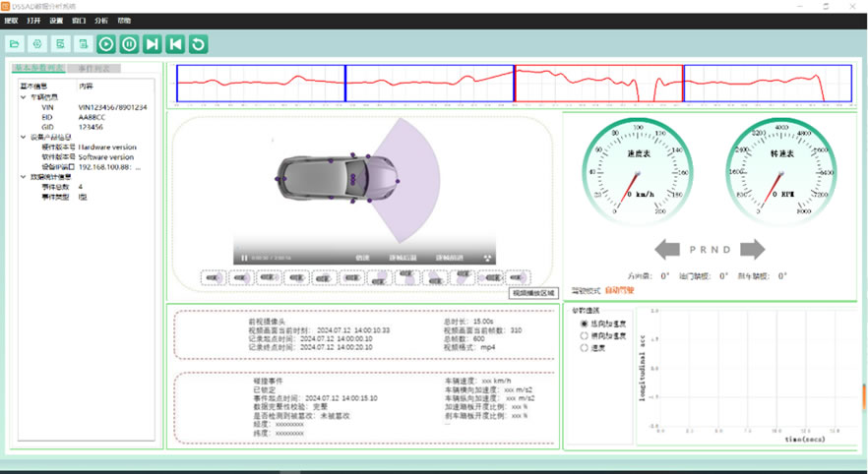Click the Software version row
Viewport: 868px width, 474px height.
[x=88, y=157]
